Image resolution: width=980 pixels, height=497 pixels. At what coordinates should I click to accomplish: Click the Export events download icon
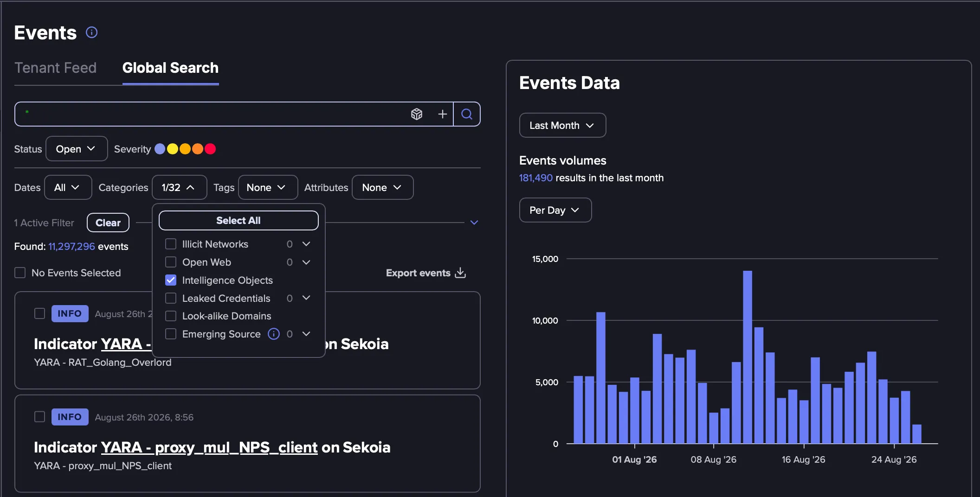click(x=460, y=273)
